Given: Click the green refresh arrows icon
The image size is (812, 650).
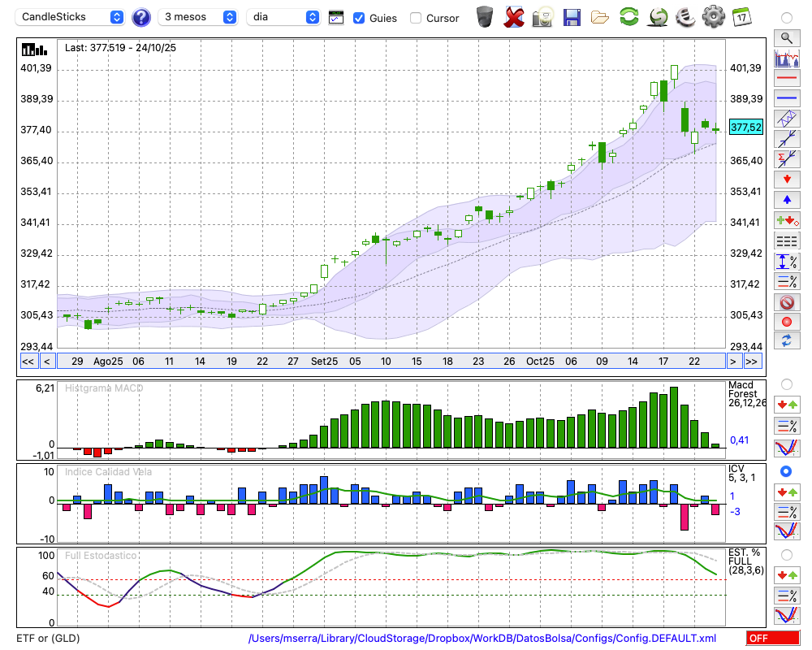Looking at the screenshot, I should pyautogui.click(x=628, y=16).
